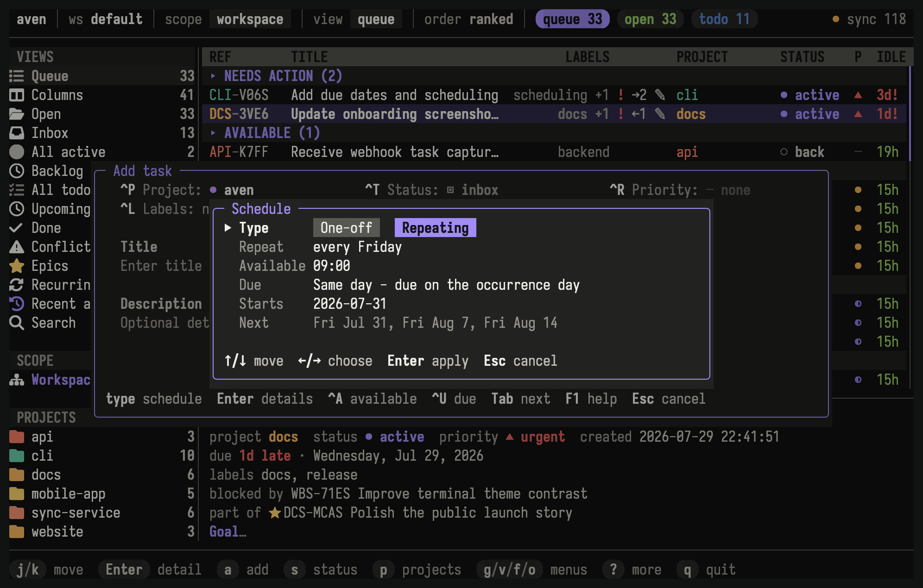Screen dimensions: 923x588
Task: Open the ws default selector
Action: pos(106,19)
